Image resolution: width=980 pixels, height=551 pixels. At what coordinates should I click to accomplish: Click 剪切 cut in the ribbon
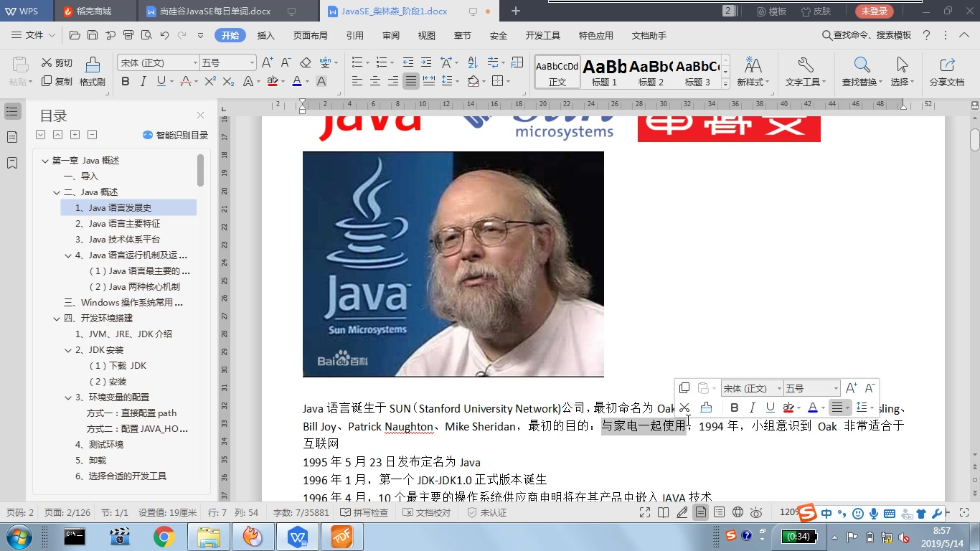(x=57, y=62)
